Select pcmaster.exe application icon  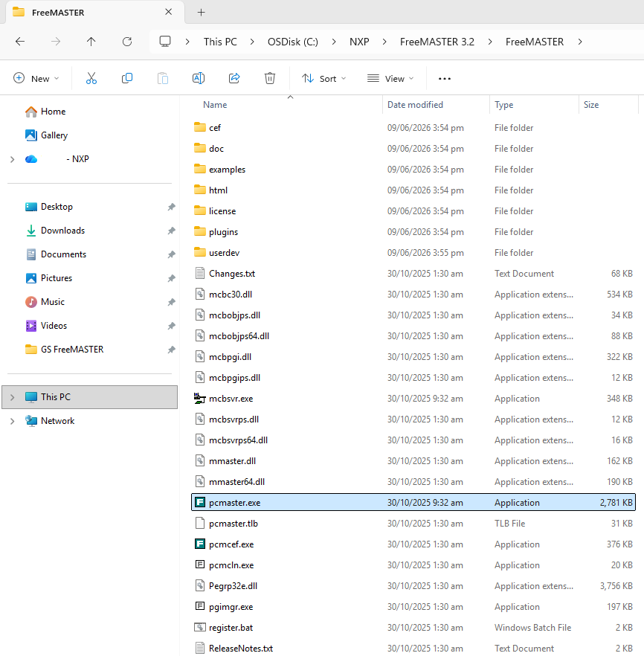[x=200, y=503]
